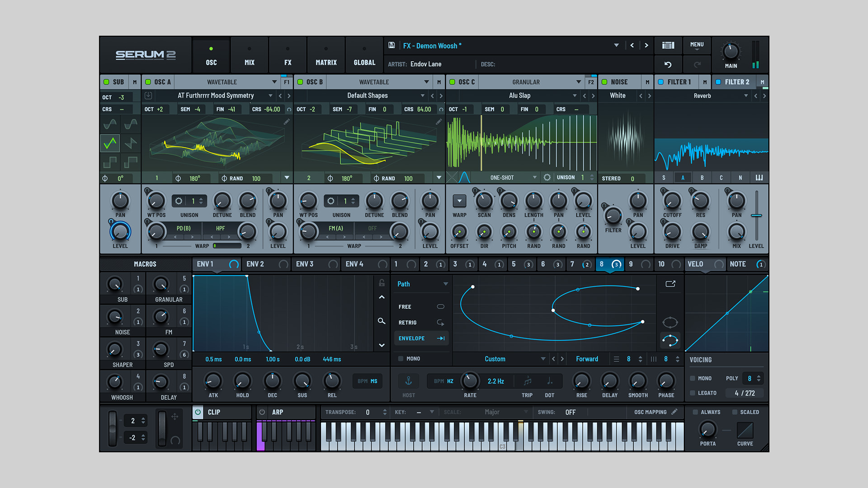Select the ENV 2 tab
The width and height of the screenshot is (868, 488).
point(267,264)
